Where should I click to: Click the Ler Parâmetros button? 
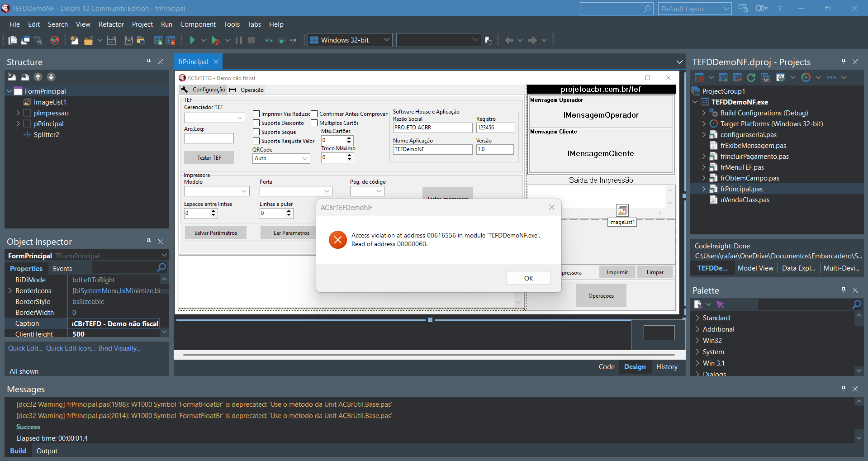tap(291, 233)
